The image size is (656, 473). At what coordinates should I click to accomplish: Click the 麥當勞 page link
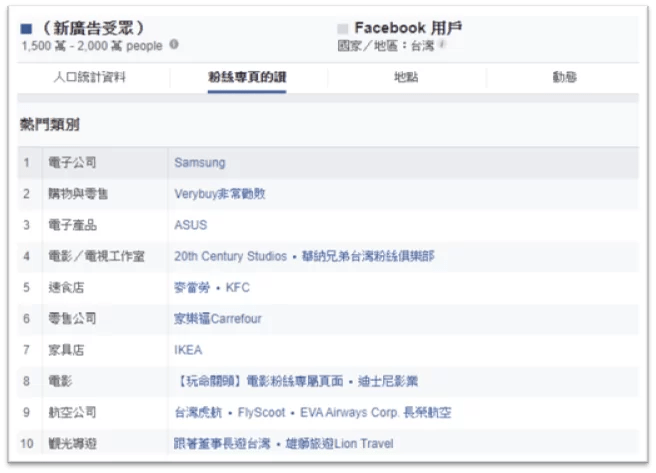[192, 287]
